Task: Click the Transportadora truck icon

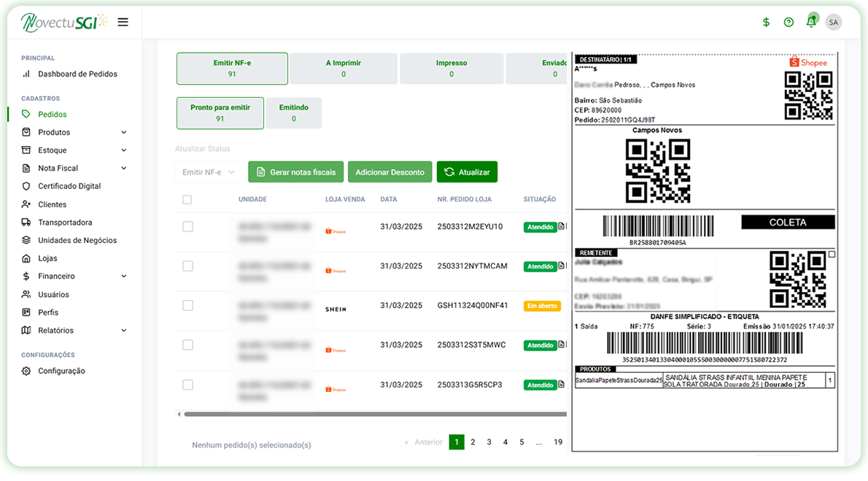Action: pyautogui.click(x=26, y=223)
